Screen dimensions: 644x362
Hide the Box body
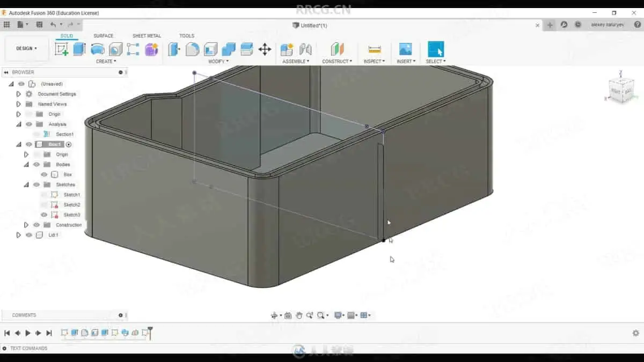(44, 175)
